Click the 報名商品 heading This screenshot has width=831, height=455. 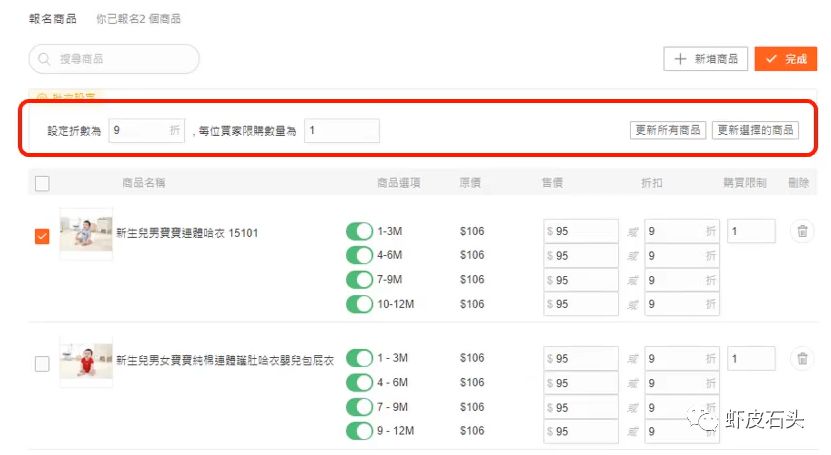(53, 19)
